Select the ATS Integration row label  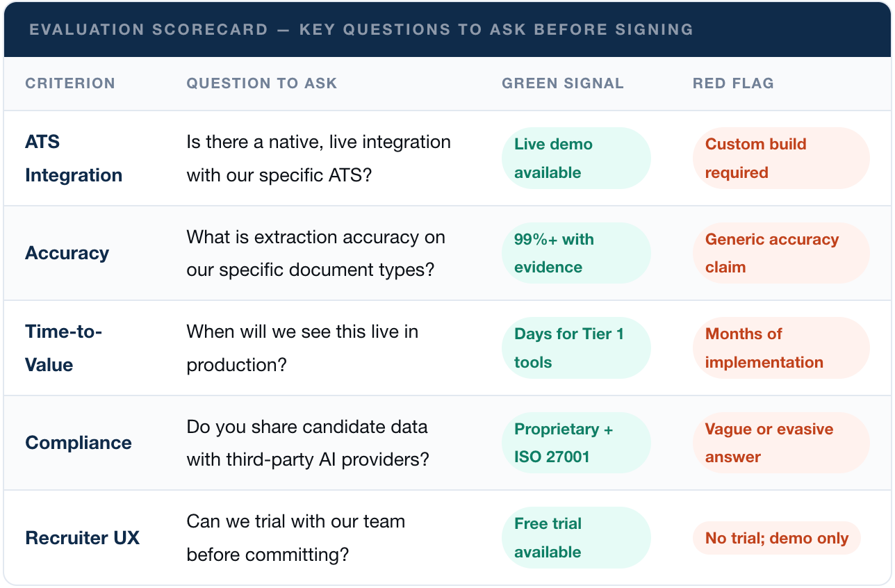(74, 158)
